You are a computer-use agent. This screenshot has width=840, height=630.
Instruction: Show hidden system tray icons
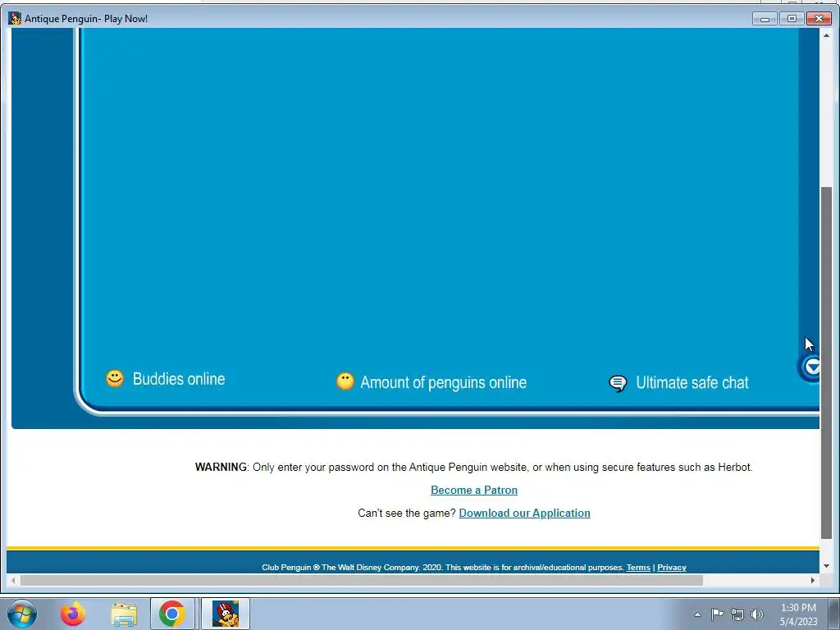pos(697,614)
